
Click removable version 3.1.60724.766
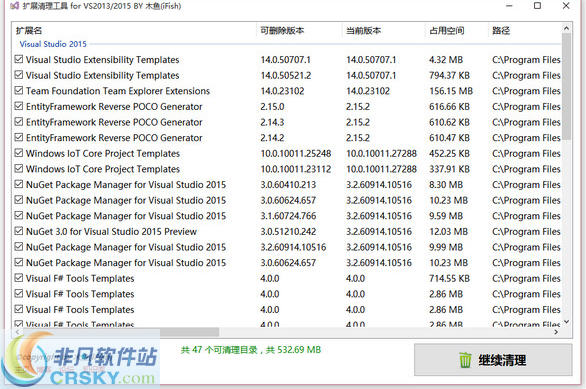click(x=288, y=216)
